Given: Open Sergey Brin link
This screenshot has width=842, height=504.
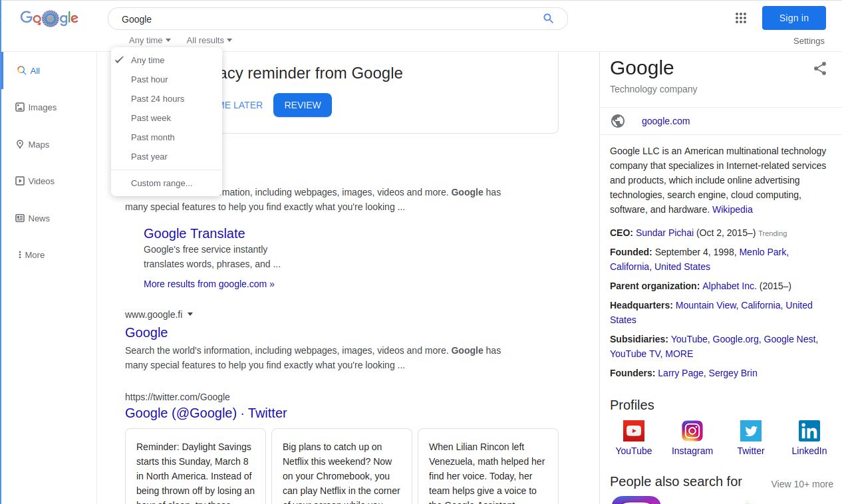Looking at the screenshot, I should pos(733,373).
